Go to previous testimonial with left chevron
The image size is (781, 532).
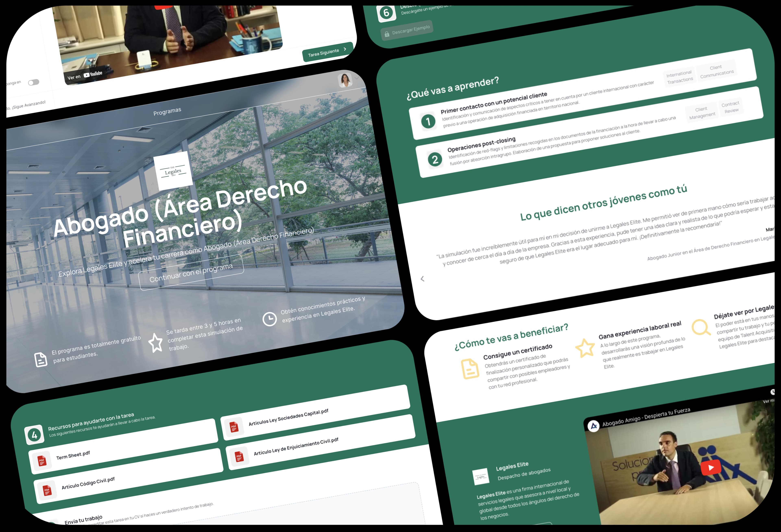pos(422,279)
